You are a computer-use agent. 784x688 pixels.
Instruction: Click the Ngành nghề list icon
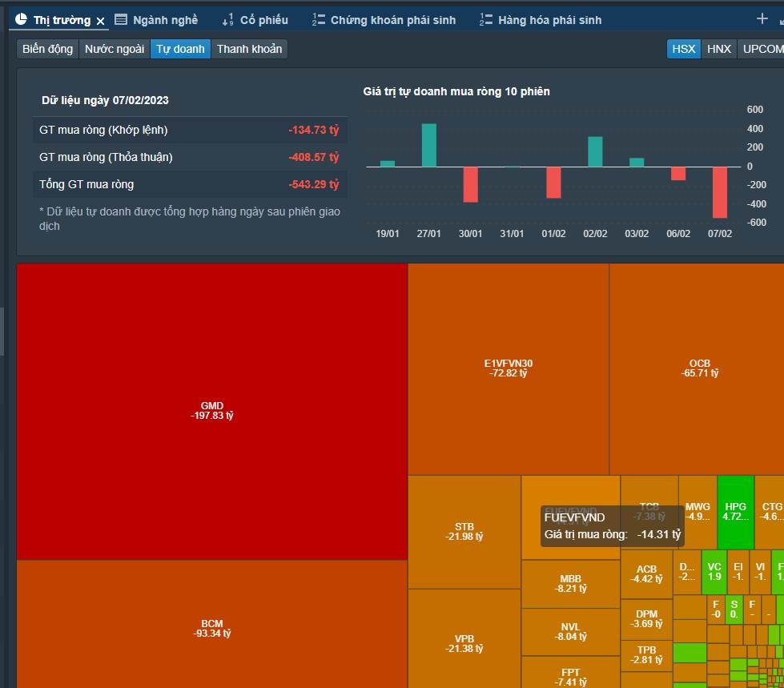tap(121, 19)
